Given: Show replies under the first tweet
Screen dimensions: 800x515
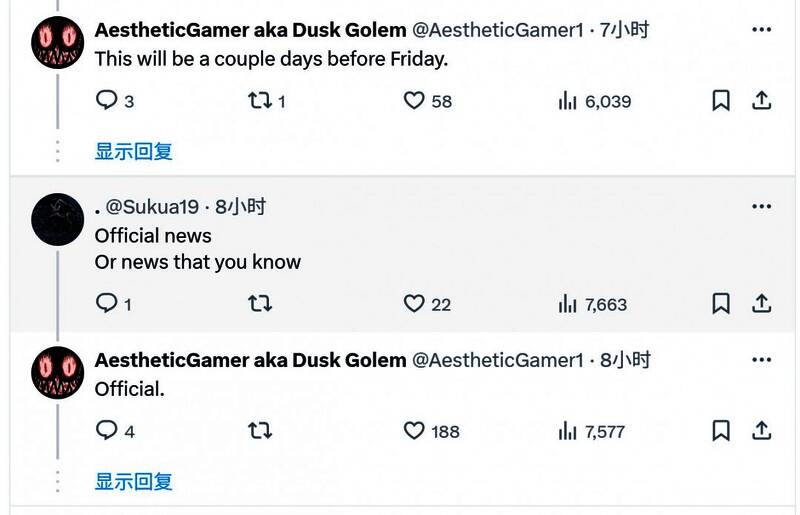Looking at the screenshot, I should [x=133, y=151].
